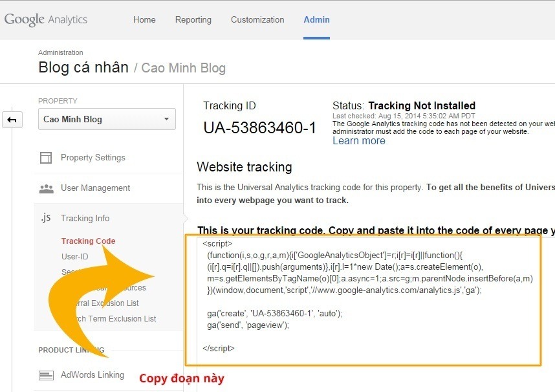This screenshot has width=555, height=392.
Task: Open Property Settings
Action: pos(92,158)
